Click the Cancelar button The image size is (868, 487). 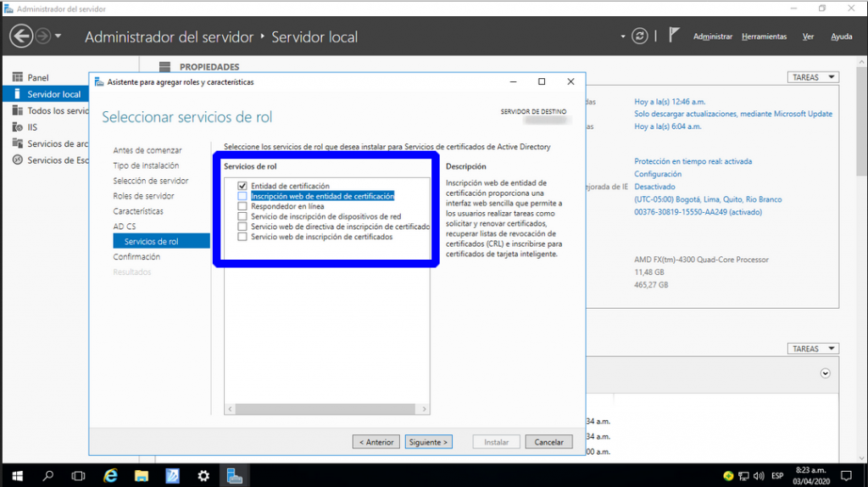[548, 442]
